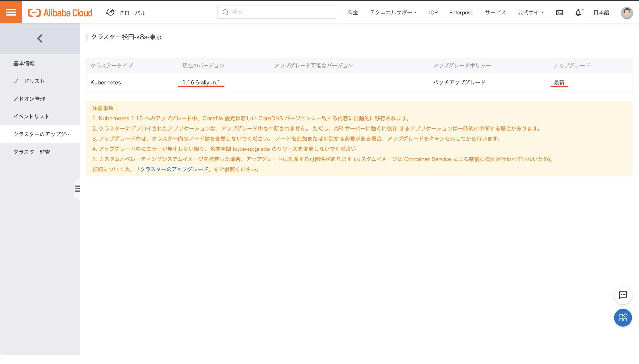This screenshot has height=364, width=639.
Task: Click the blue apps grid floating button
Action: point(623,317)
